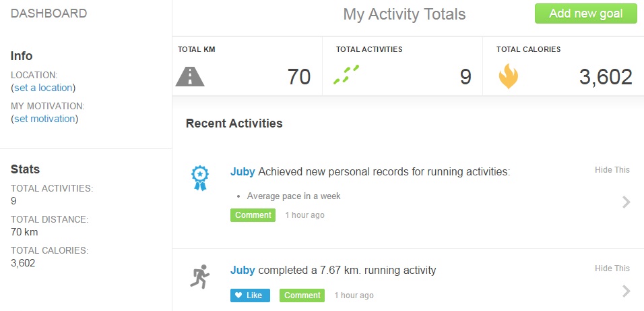Click the Total KM value 70
This screenshot has width=644, height=311.
click(x=299, y=77)
